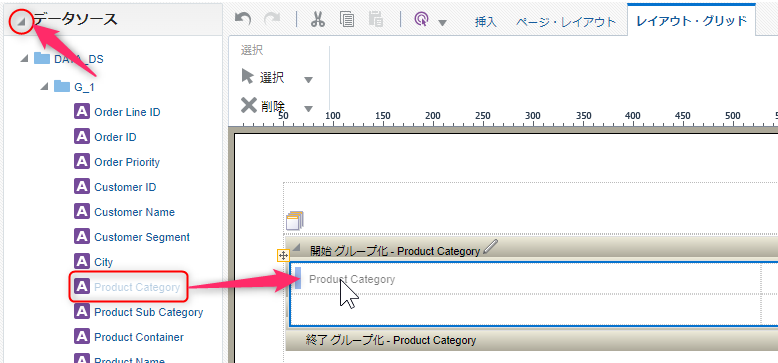Select the レイアウト・グリッド tab
Image resolution: width=778 pixels, height=363 pixels.
[x=691, y=21]
